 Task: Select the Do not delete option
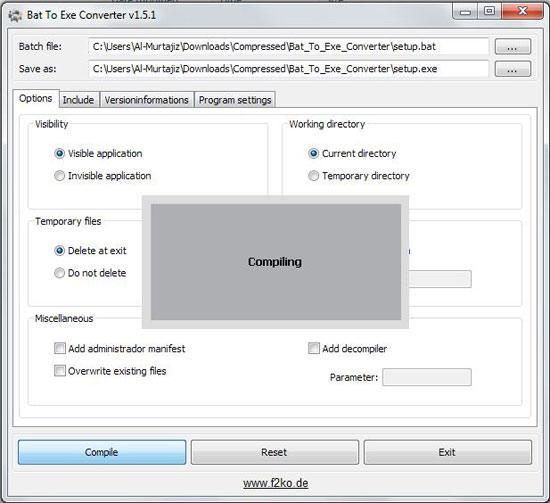pyautogui.click(x=59, y=273)
